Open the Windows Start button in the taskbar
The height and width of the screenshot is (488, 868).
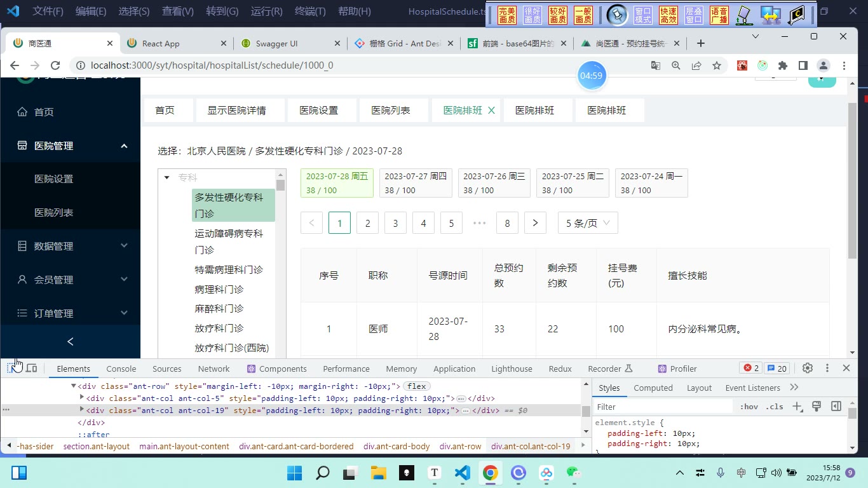click(x=295, y=473)
